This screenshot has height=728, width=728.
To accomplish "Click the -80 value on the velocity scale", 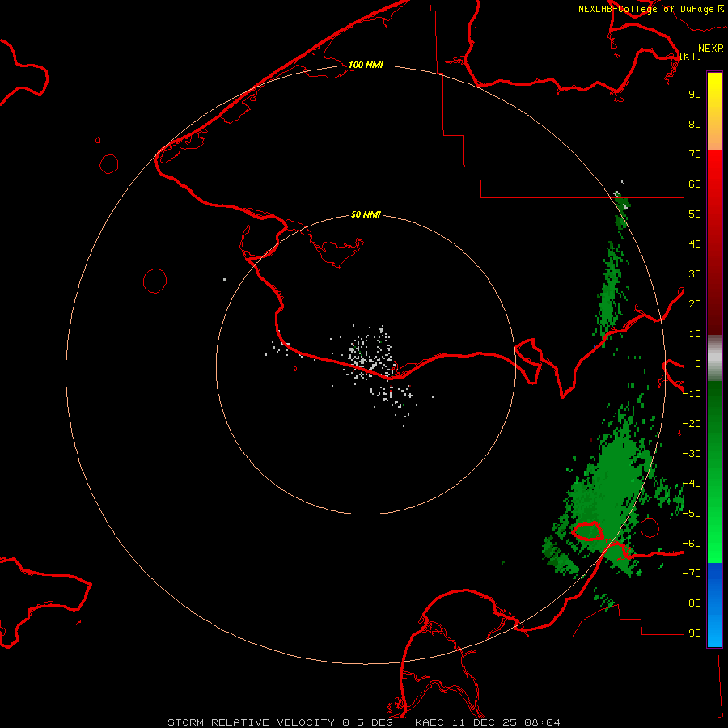I will (692, 603).
